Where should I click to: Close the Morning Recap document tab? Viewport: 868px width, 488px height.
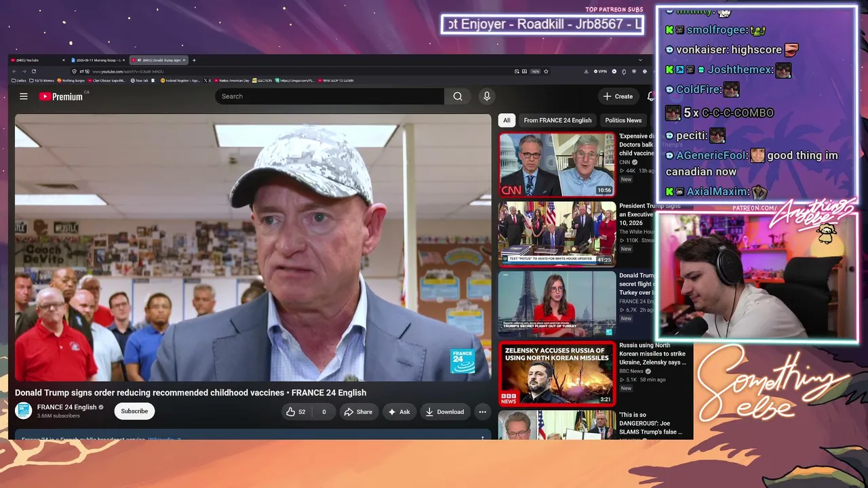[124, 60]
